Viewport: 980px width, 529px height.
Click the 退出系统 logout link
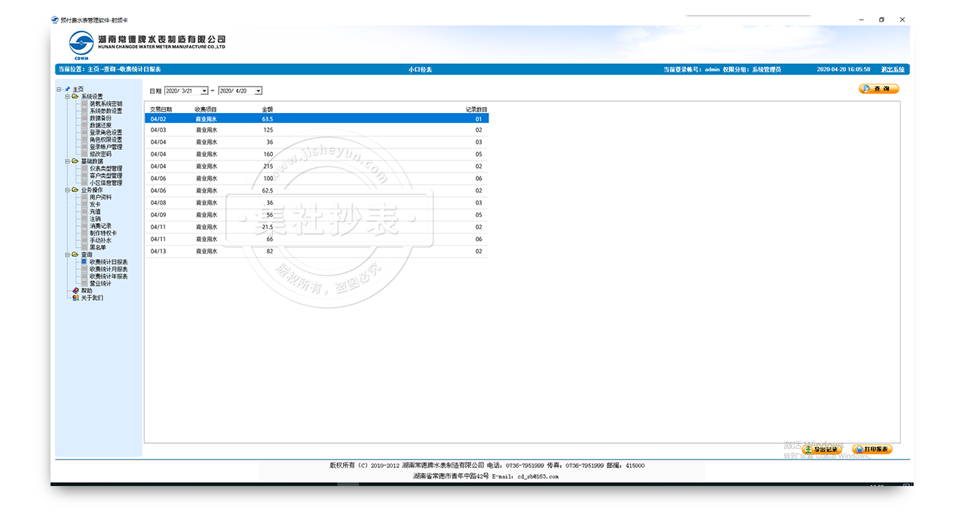click(893, 69)
